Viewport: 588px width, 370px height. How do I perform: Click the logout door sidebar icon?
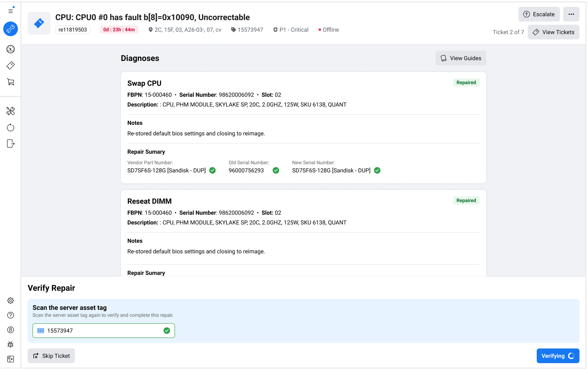11,143
